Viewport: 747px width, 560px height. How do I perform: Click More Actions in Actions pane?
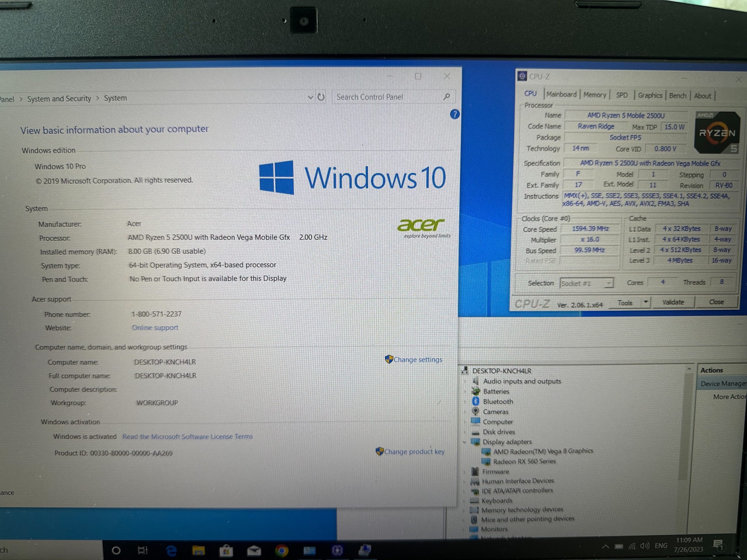(x=729, y=397)
